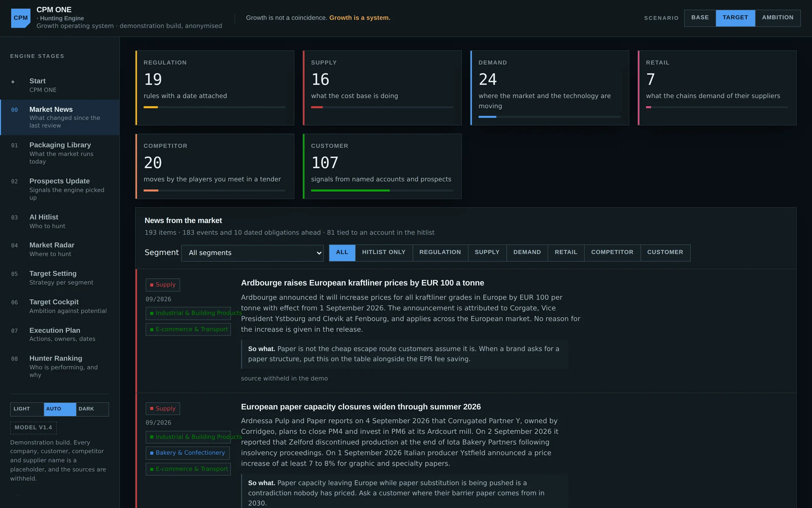
Task: Open the Target Cockpit stage
Action: pyautogui.click(x=60, y=306)
